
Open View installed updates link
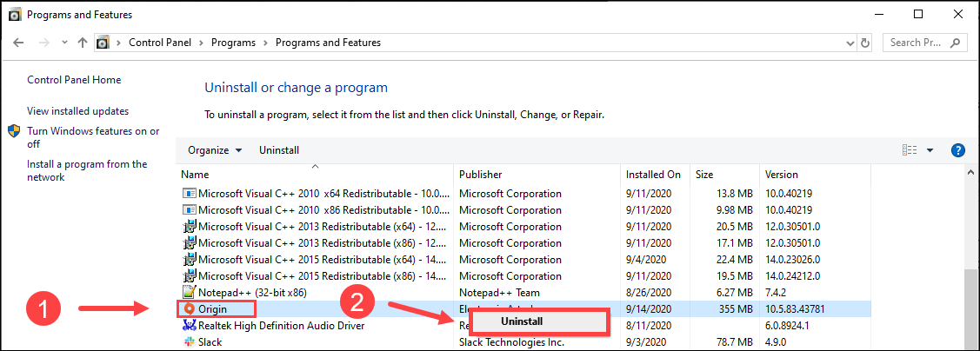pos(78,111)
